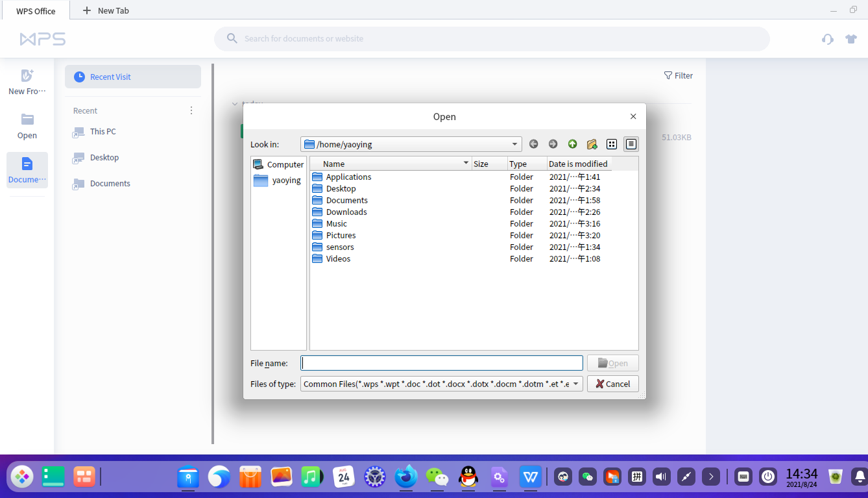Click the Back arrow in Open dialog
Screen dimensions: 868x498
(533, 144)
